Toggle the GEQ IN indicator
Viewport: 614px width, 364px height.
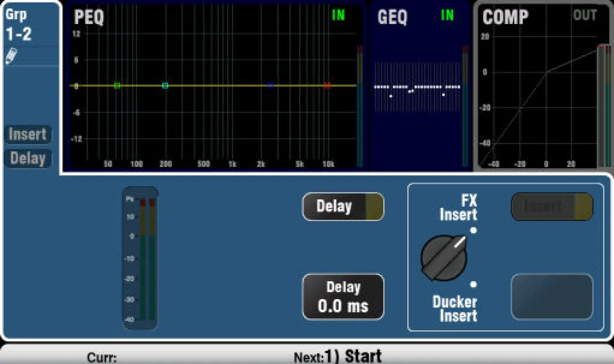(x=447, y=15)
